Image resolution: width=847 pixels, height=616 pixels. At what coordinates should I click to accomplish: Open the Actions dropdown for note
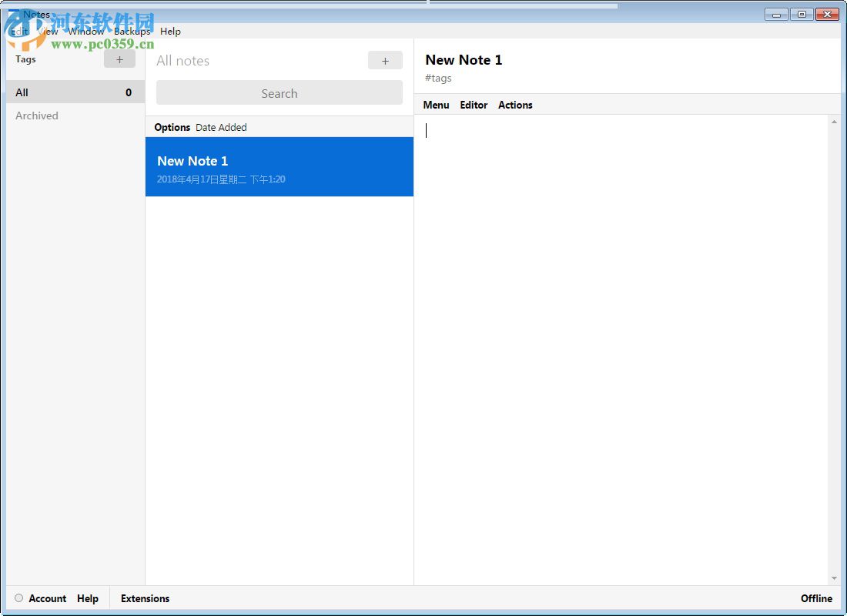pos(515,105)
